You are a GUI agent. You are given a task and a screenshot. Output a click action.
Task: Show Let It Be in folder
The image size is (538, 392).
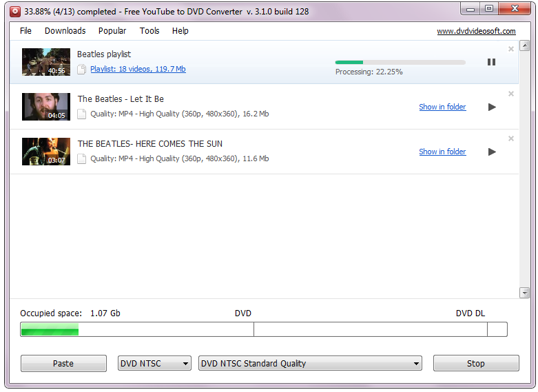[442, 107]
